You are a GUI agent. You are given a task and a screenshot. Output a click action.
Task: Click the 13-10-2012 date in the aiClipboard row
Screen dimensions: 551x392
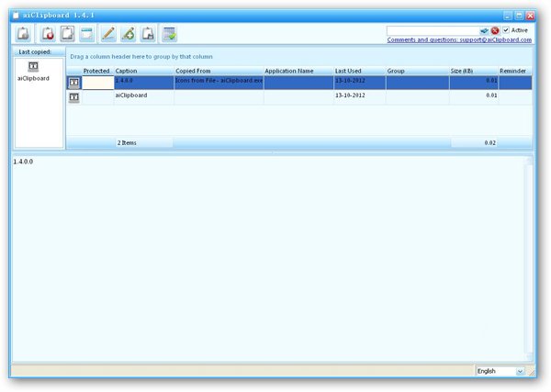350,95
